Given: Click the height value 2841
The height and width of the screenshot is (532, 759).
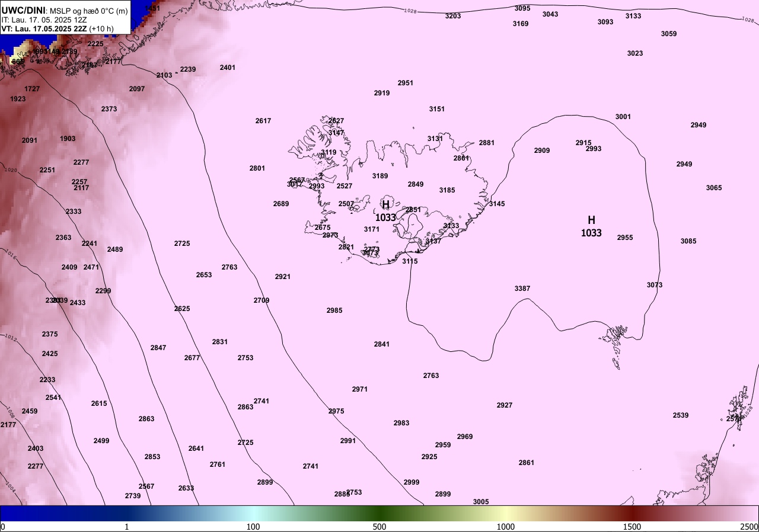Looking at the screenshot, I should [382, 344].
